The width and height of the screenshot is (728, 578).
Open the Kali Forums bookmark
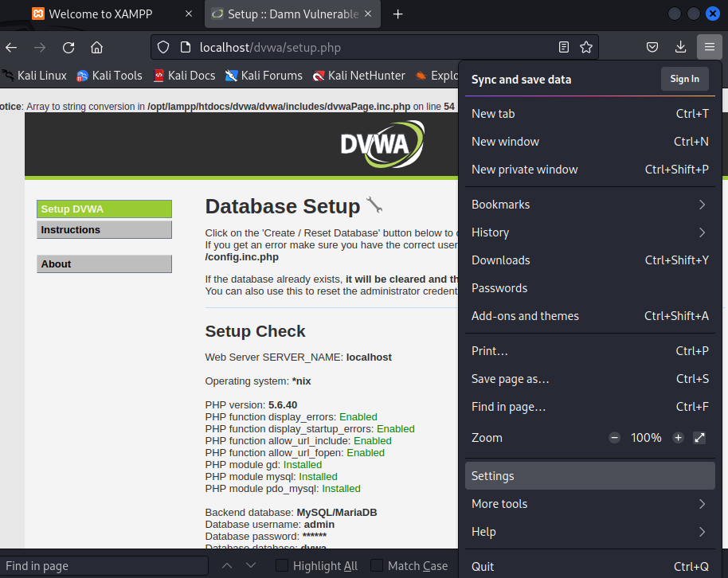pos(264,75)
